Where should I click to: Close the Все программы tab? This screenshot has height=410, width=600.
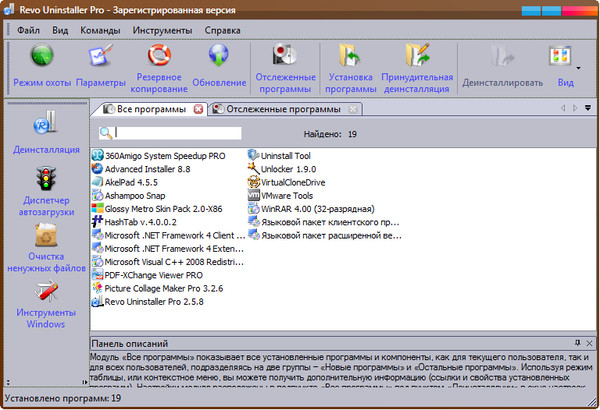198,108
